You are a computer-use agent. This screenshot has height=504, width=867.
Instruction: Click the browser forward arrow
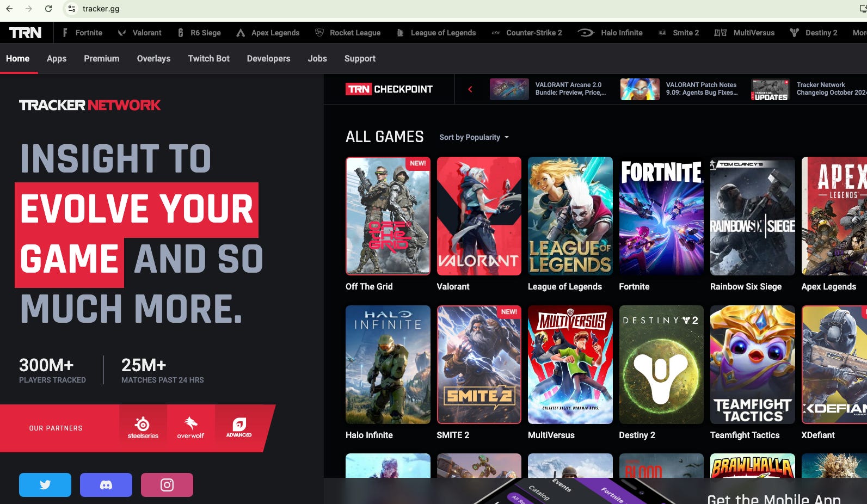tap(29, 9)
